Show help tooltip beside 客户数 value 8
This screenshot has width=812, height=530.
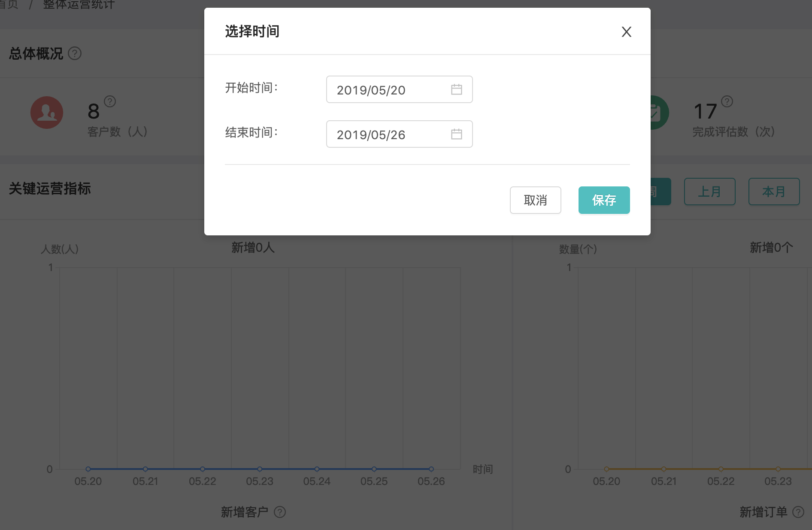[x=110, y=101]
